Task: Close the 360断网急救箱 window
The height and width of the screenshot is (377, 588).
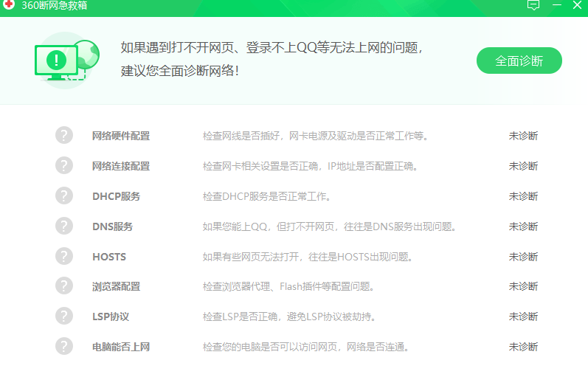Action: point(577,5)
